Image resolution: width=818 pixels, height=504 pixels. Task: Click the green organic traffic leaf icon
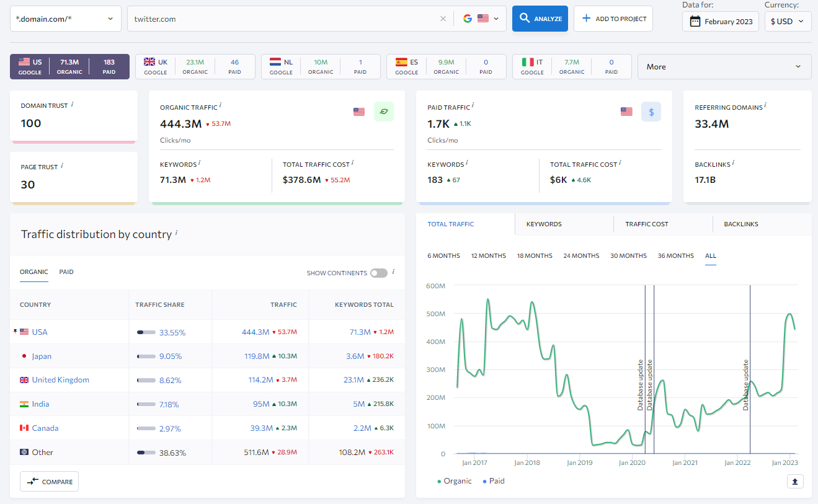point(383,112)
